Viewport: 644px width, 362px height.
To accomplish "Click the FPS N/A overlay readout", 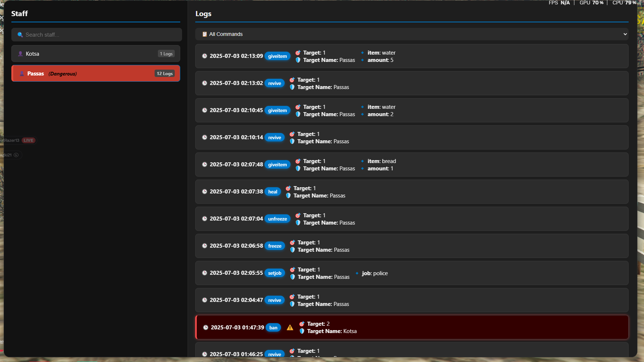I will (x=559, y=3).
